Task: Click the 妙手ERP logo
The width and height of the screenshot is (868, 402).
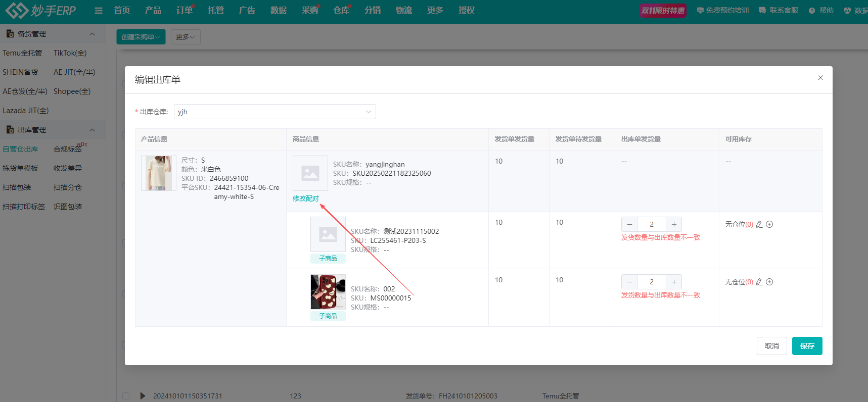Action: (40, 10)
